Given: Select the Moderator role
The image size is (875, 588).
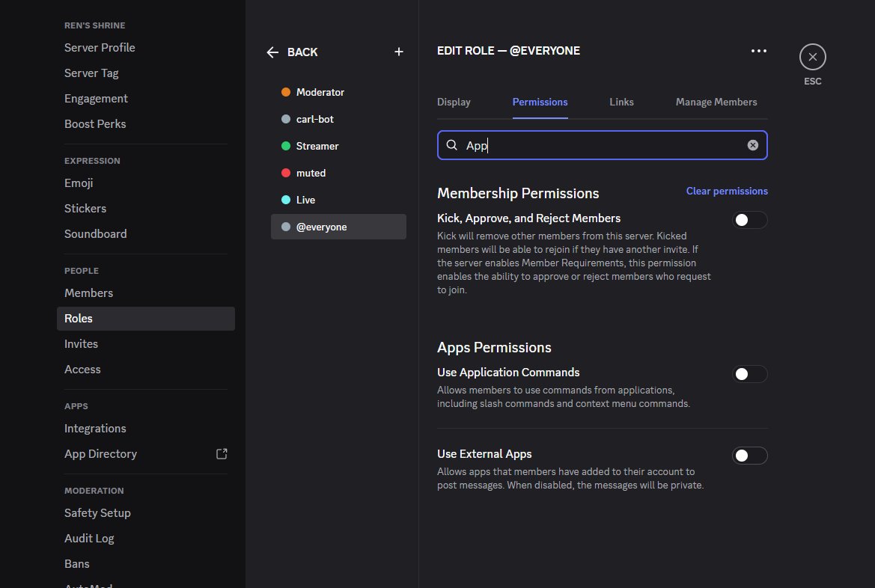Looking at the screenshot, I should pos(338,92).
